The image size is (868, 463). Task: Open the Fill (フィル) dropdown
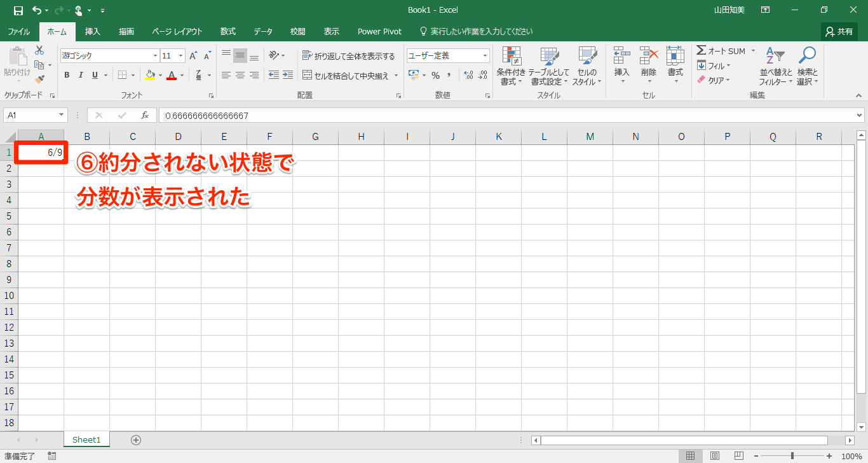[714, 66]
